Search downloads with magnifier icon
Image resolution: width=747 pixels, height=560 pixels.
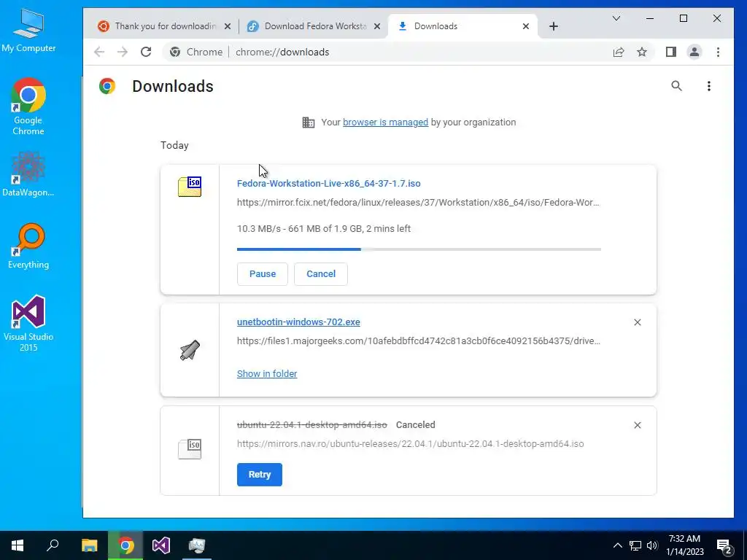tap(676, 86)
